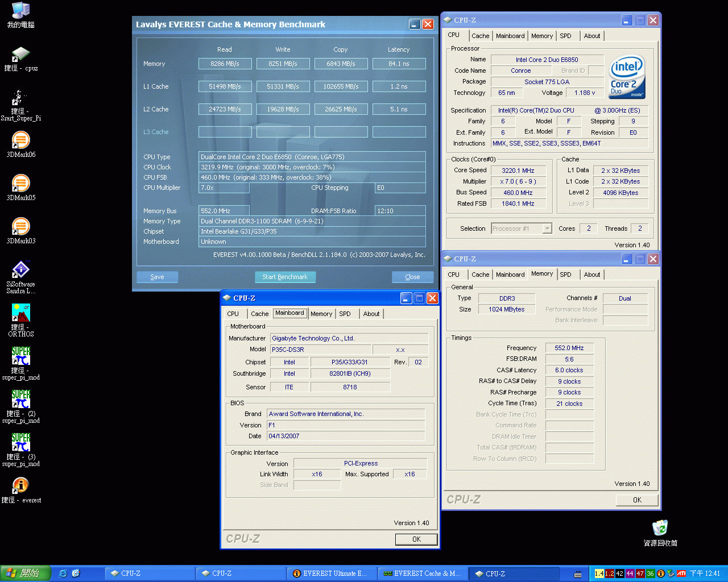Click the purple 44 tray temperature icon
728x582 pixels.
point(630,573)
